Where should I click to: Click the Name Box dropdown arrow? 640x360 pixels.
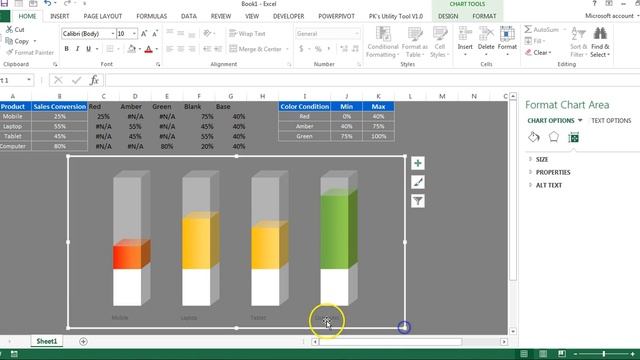coord(29,80)
